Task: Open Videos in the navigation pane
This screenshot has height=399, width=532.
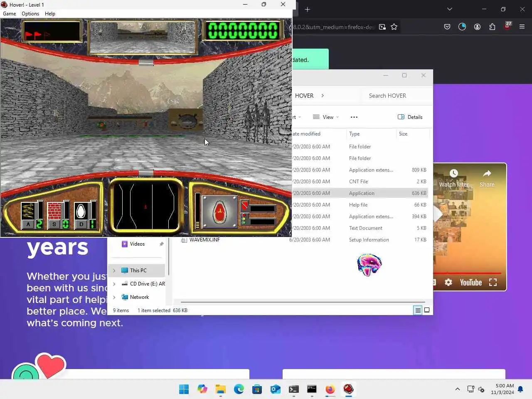Action: [x=137, y=244]
